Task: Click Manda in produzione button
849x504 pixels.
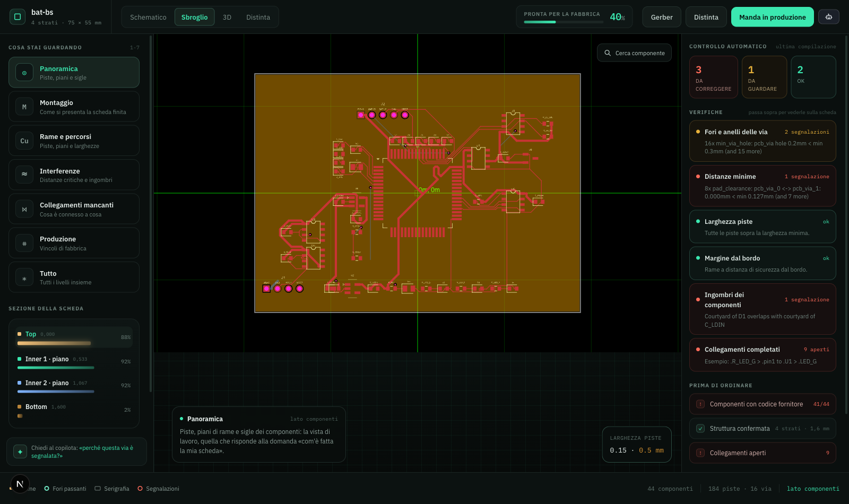Action: click(x=773, y=17)
